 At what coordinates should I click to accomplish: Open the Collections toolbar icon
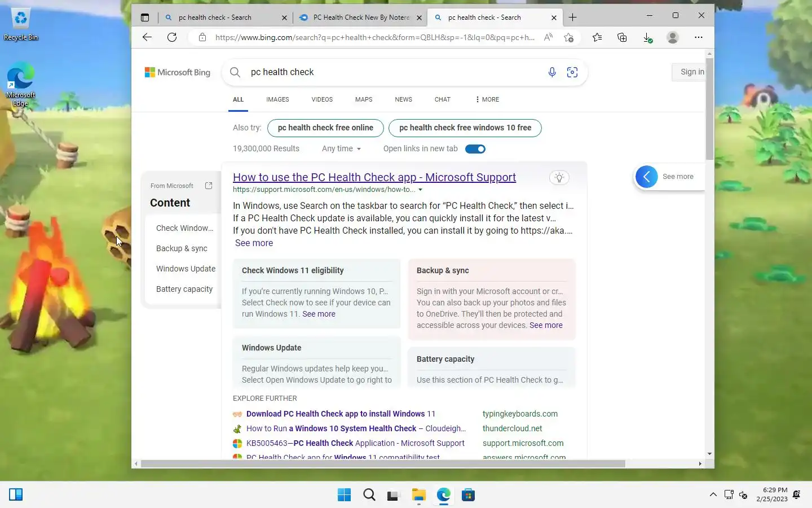click(622, 37)
